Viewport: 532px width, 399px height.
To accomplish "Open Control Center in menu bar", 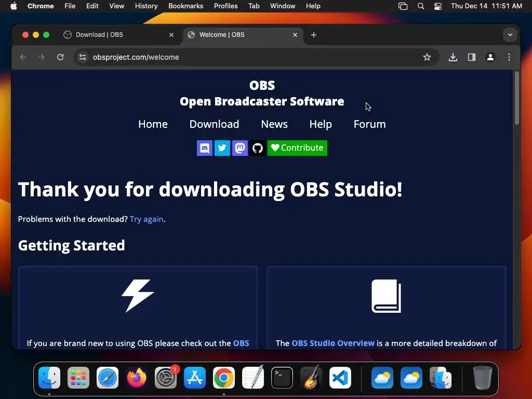I will 438,6.
